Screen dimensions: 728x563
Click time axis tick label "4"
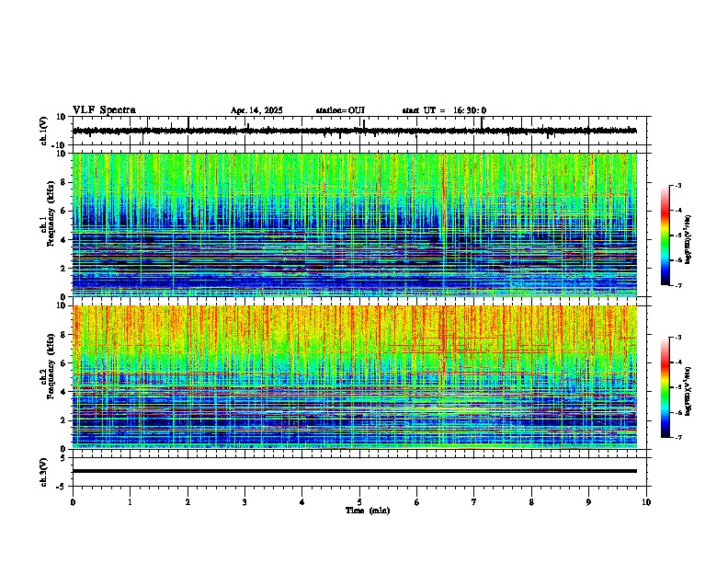coord(302,502)
